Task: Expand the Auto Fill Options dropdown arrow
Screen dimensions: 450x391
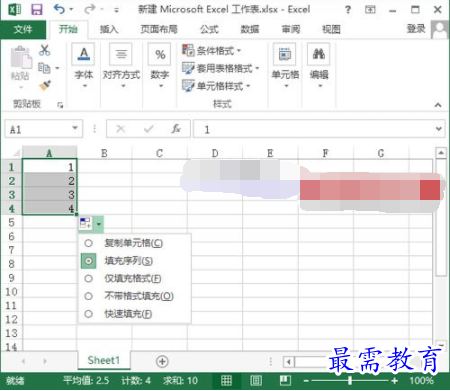Action: pos(99,224)
